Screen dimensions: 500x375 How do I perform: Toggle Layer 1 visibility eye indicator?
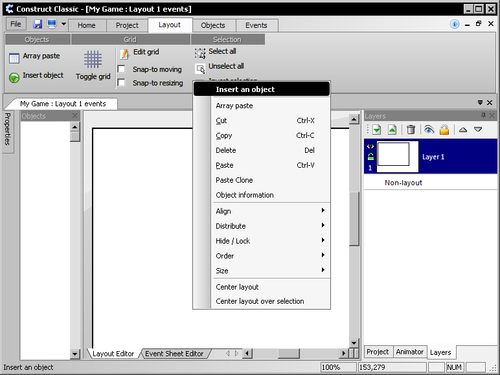370,146
